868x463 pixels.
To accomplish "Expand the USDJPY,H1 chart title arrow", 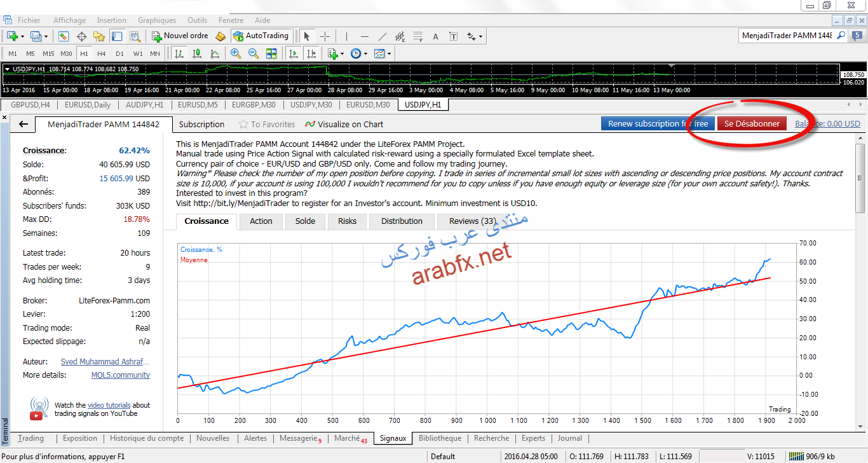I will [x=7, y=69].
